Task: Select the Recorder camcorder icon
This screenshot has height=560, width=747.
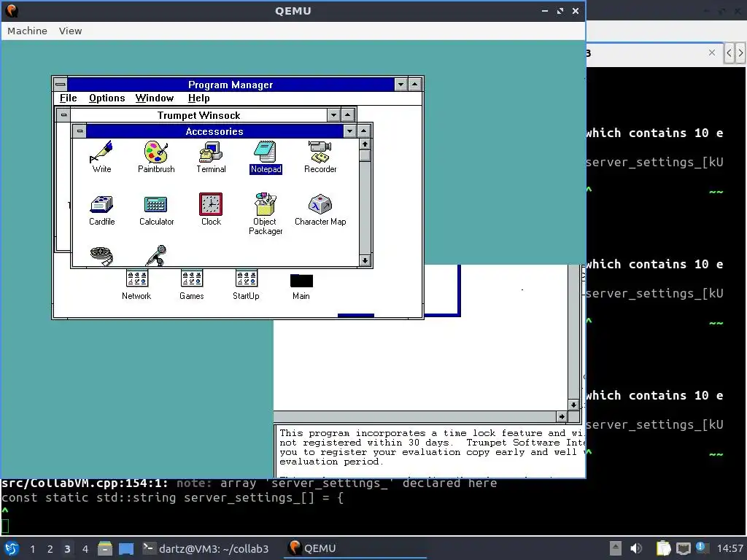Action: [320, 157]
